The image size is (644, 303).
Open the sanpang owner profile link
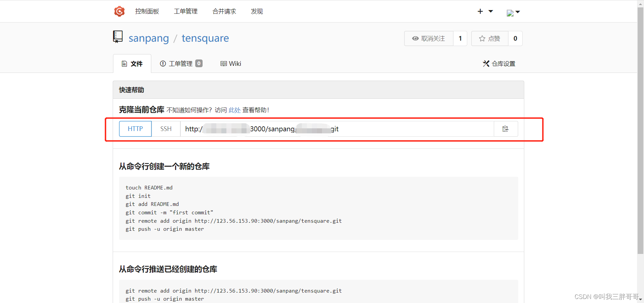tap(149, 38)
